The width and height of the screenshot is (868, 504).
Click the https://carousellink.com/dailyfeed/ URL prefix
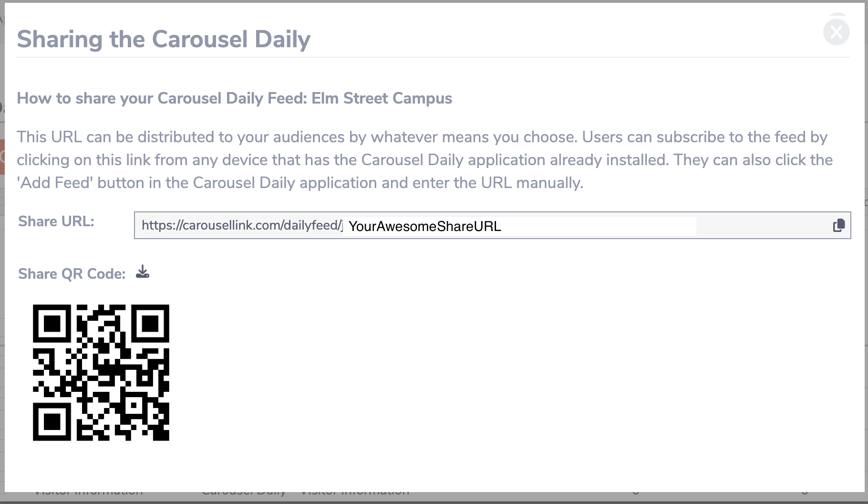click(242, 225)
